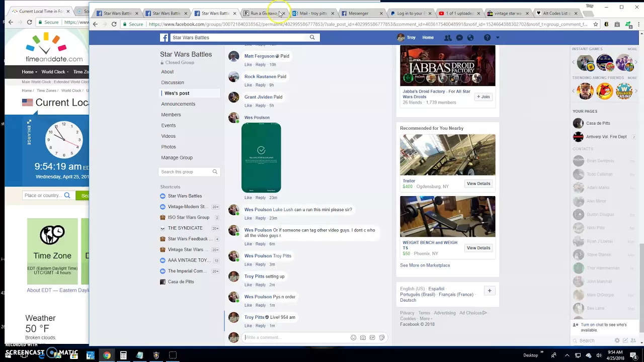Viewport: 644px width, 362px height.
Task: Click Enlarge icon on timeanddate clock
Action: [x=29, y=133]
